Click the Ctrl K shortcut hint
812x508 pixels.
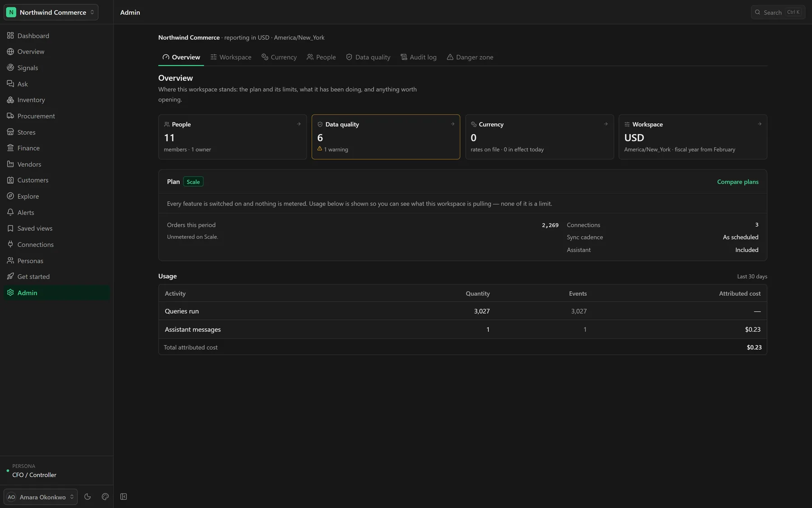[x=793, y=12]
